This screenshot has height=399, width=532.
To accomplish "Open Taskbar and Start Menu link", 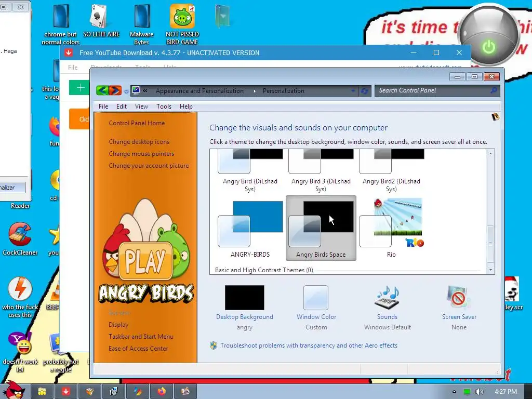I will pos(141,337).
